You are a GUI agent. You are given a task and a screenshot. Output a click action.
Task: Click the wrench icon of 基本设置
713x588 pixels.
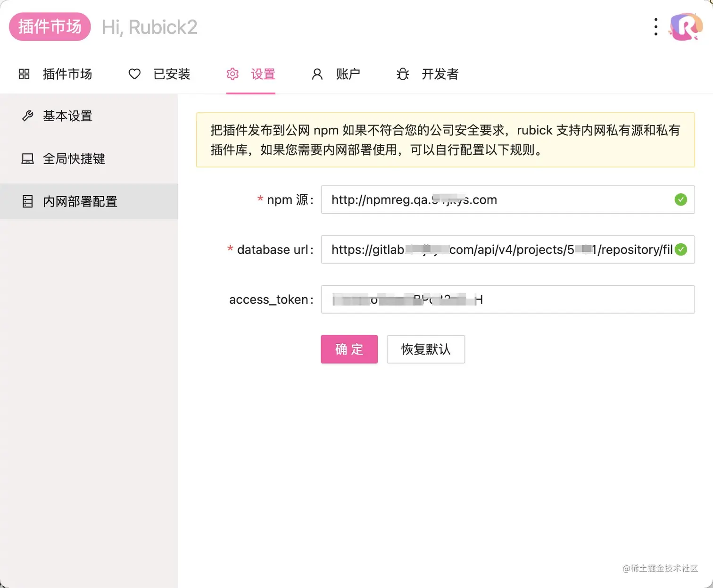pyautogui.click(x=27, y=116)
